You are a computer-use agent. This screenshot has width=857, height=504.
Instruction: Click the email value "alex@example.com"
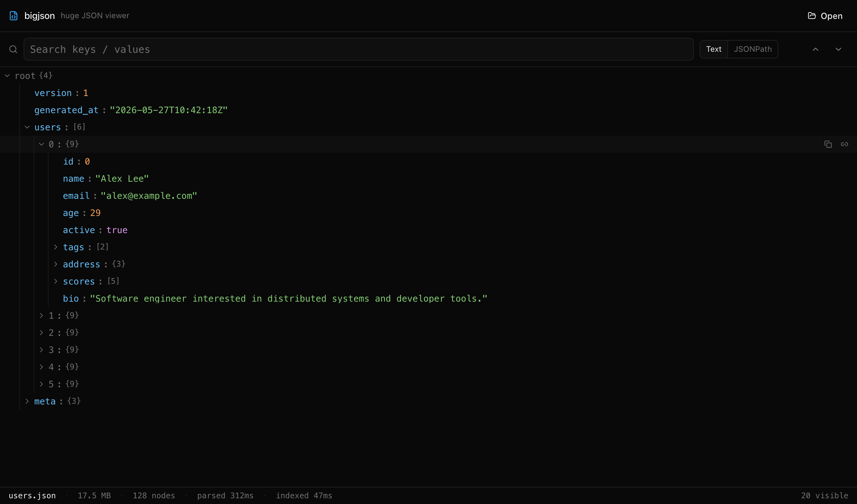pyautogui.click(x=149, y=196)
